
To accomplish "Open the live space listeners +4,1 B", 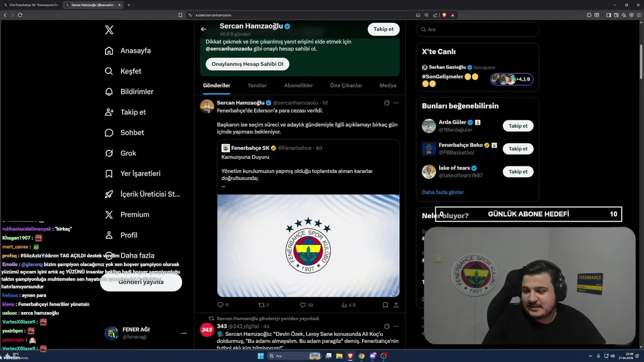I will click(x=512, y=79).
